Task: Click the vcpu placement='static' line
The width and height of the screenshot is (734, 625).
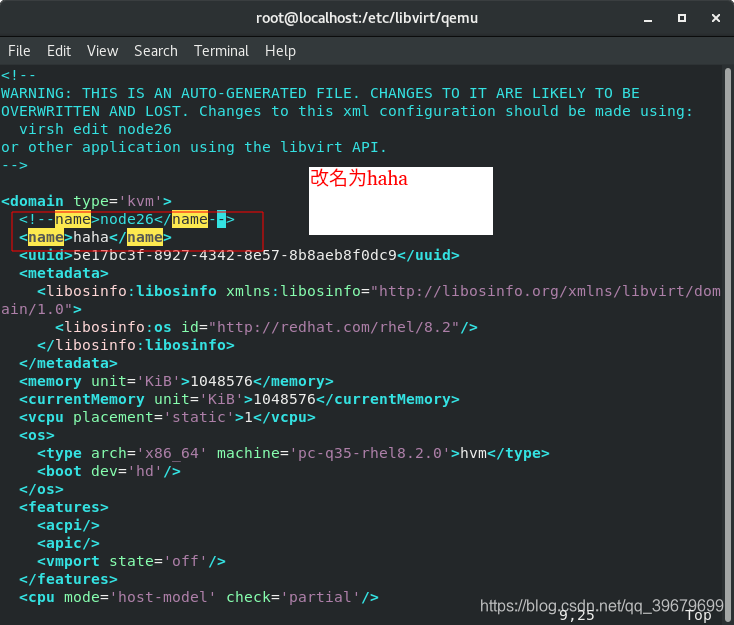Action: (x=167, y=417)
